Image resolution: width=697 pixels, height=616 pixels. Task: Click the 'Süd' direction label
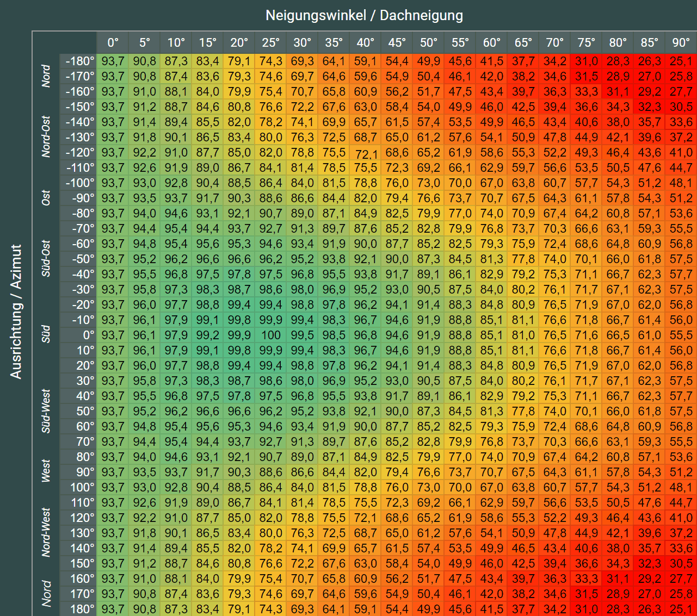(x=46, y=334)
